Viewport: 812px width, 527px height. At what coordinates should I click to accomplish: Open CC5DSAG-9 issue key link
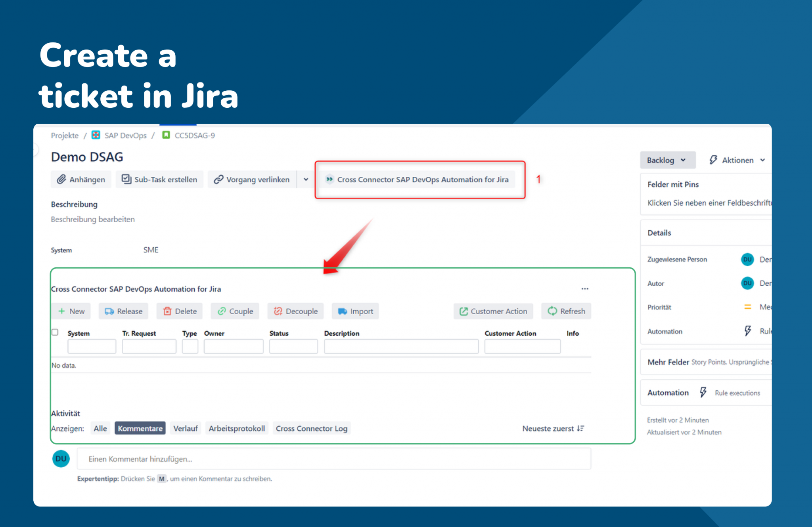[x=195, y=136]
